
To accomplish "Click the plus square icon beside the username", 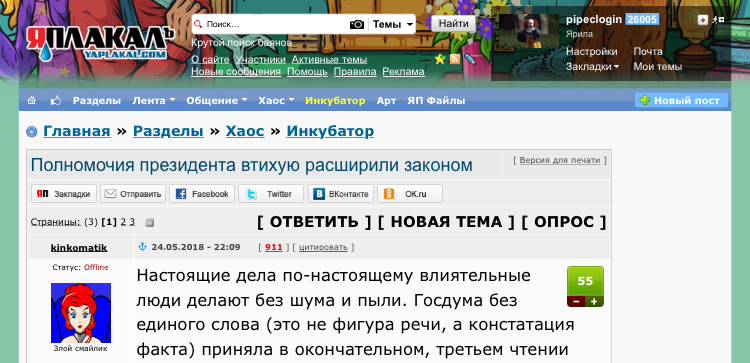I will pyautogui.click(x=702, y=20).
